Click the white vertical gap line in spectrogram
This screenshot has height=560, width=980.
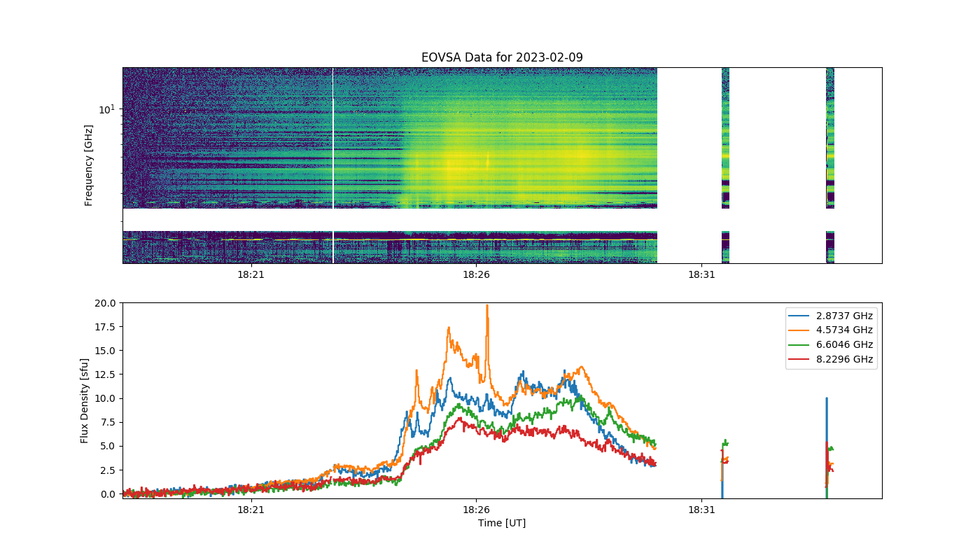coord(333,165)
